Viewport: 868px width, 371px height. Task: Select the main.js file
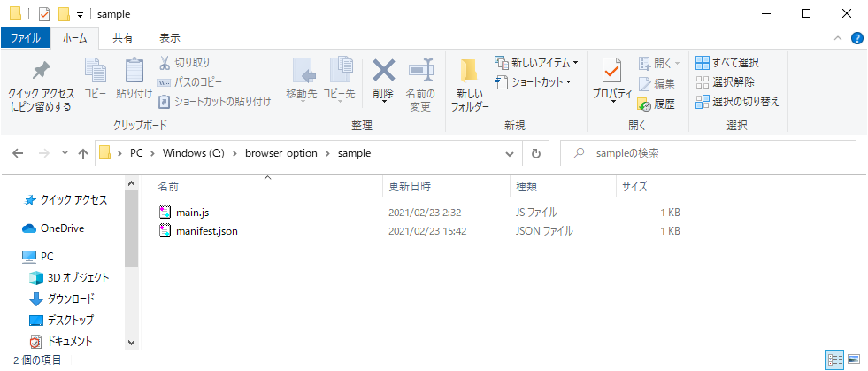pyautogui.click(x=192, y=213)
